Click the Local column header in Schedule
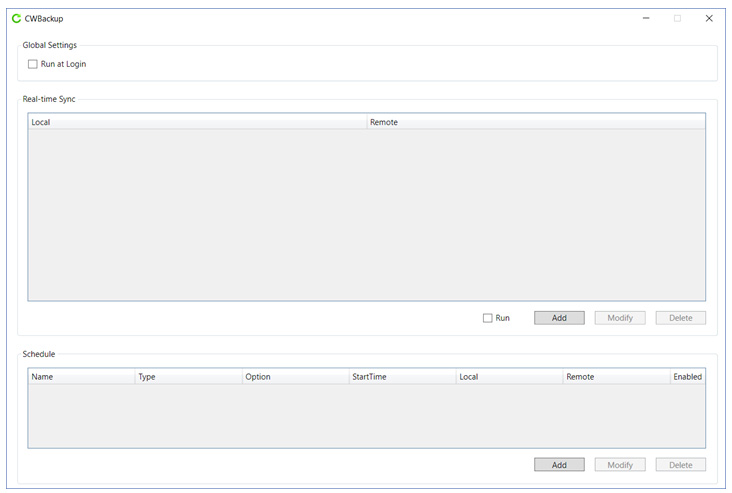 tap(509, 377)
